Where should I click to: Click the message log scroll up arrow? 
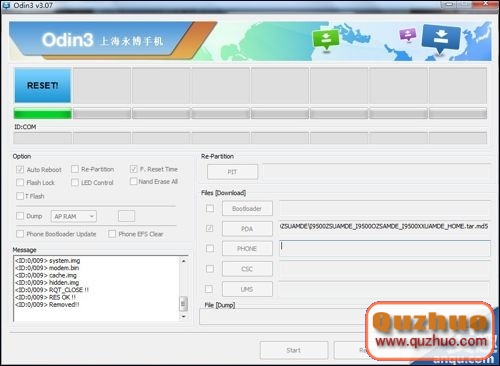(183, 261)
